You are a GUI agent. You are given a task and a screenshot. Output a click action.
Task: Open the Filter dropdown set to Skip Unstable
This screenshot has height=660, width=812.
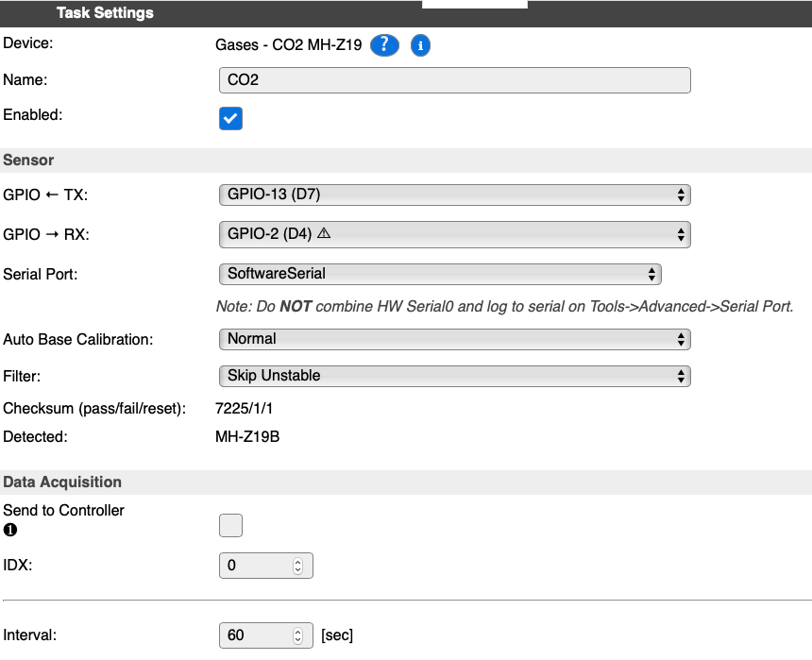click(455, 376)
